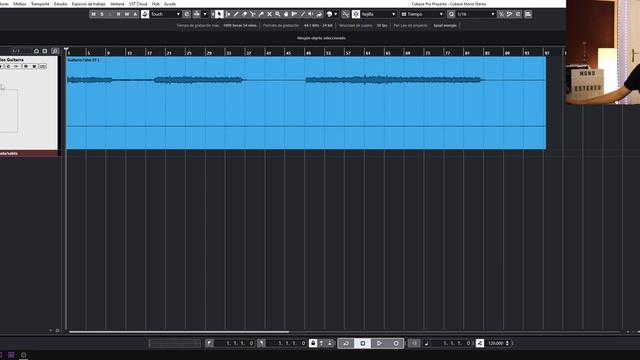Select the Erase tool
640x360 pixels.
click(245, 14)
